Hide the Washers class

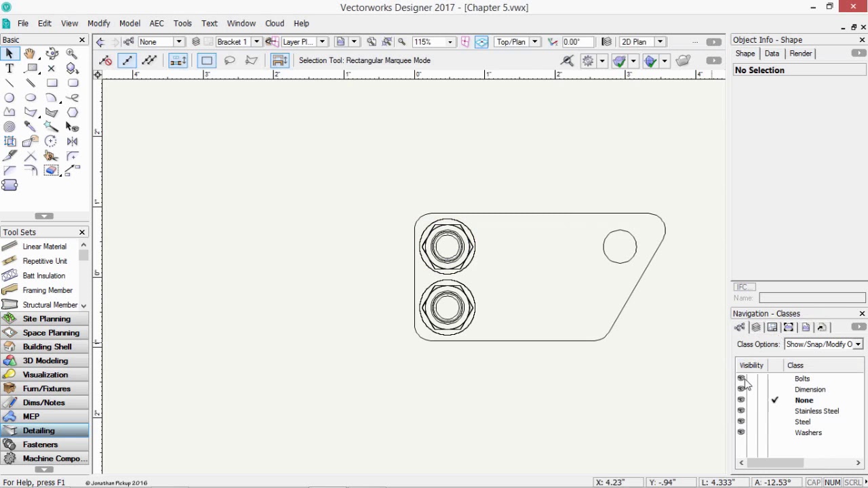pyautogui.click(x=741, y=432)
